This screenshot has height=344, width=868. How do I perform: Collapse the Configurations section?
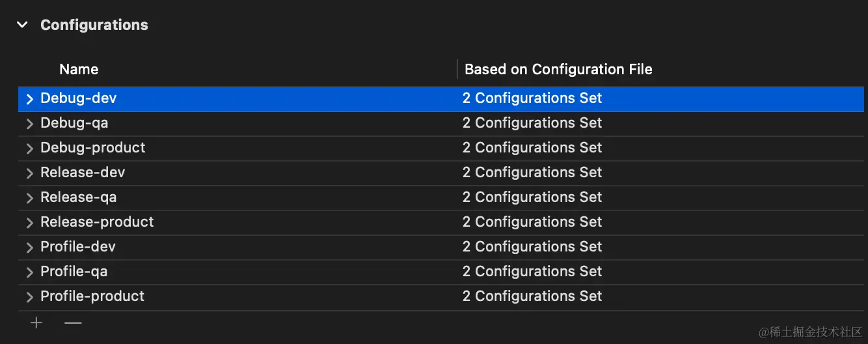click(23, 25)
